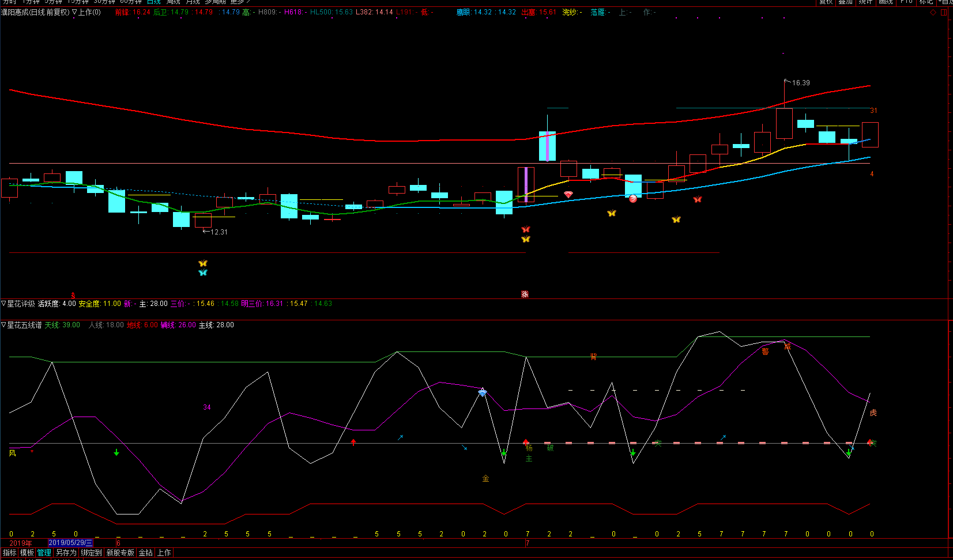Viewport: 953px width, 560px height.
Task: Collapse the 星花评级 indicator panel
Action: (3, 304)
